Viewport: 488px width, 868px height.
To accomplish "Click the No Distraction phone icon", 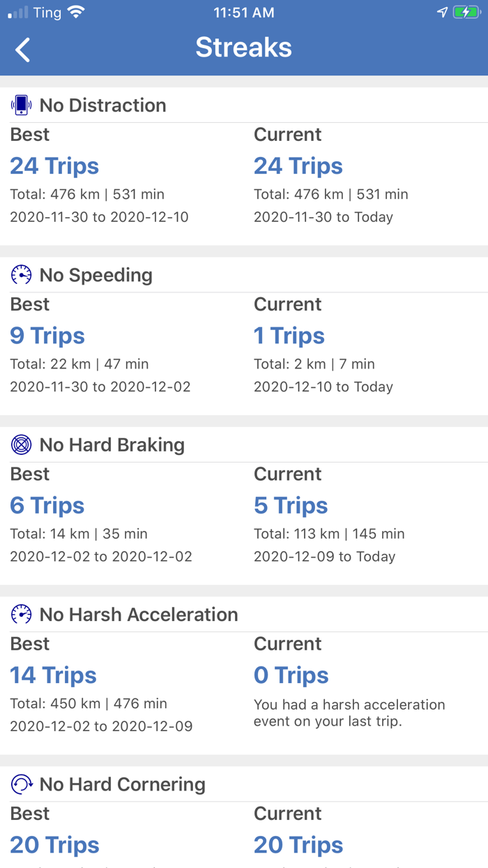I will tap(22, 105).
